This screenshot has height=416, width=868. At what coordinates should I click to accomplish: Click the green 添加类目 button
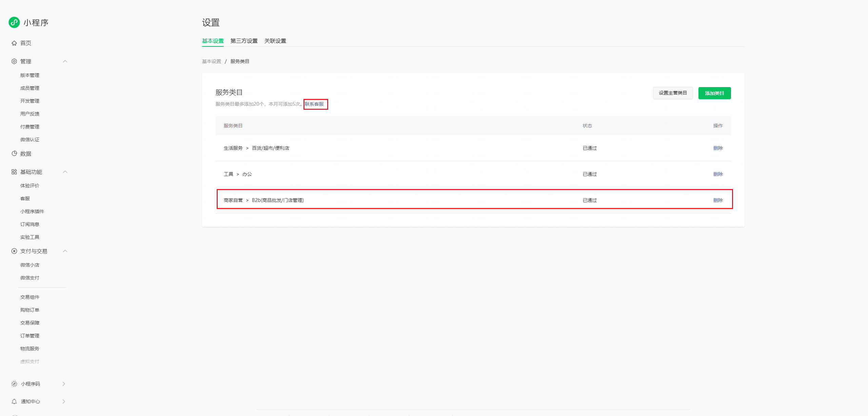click(x=714, y=93)
